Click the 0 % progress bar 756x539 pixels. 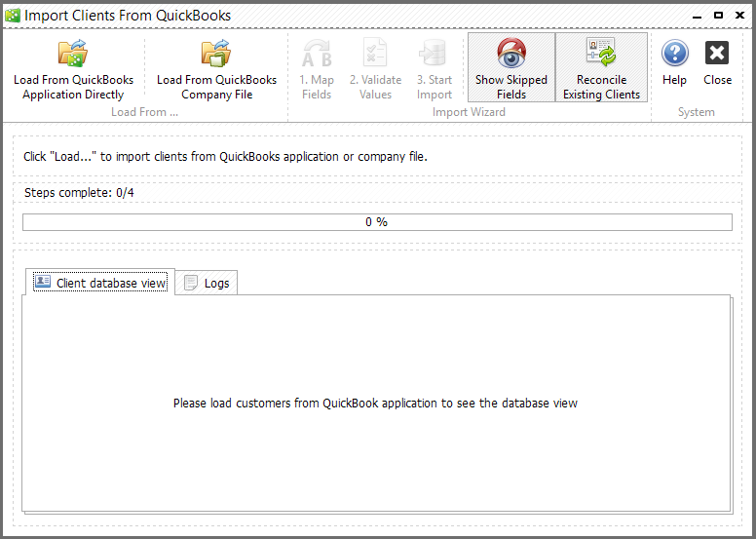377,222
